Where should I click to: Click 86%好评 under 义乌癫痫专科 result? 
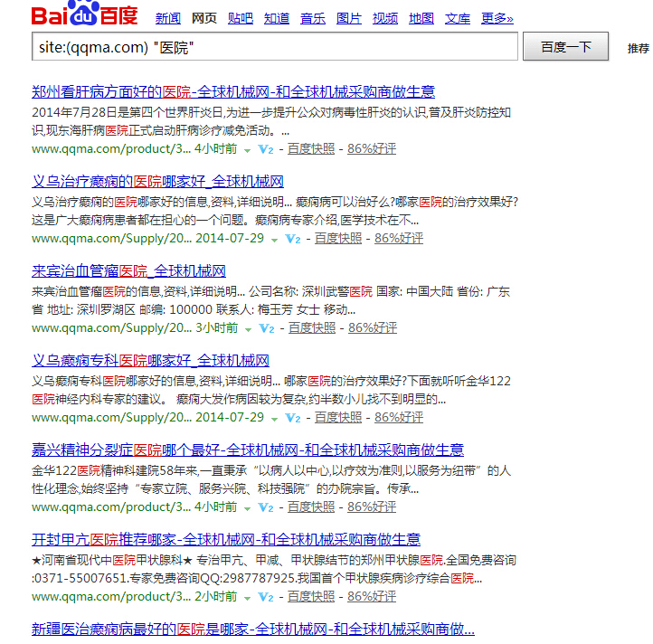coord(399,417)
